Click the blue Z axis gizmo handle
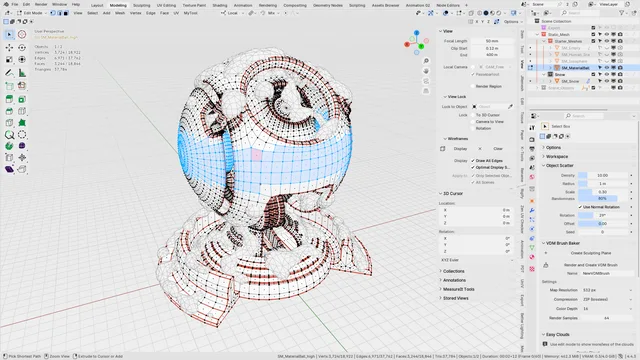The height and width of the screenshot is (360, 640). pyautogui.click(x=416, y=33)
